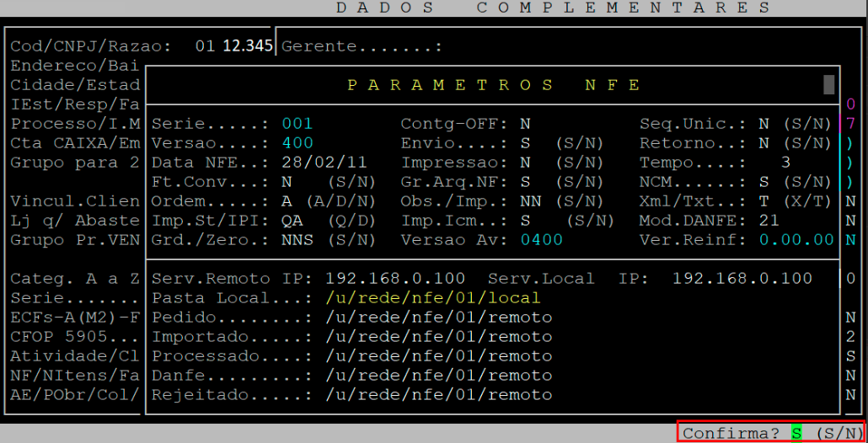The image size is (868, 443).
Task: Click the Ver.Reinf value 0.00.00
Action: point(796,240)
